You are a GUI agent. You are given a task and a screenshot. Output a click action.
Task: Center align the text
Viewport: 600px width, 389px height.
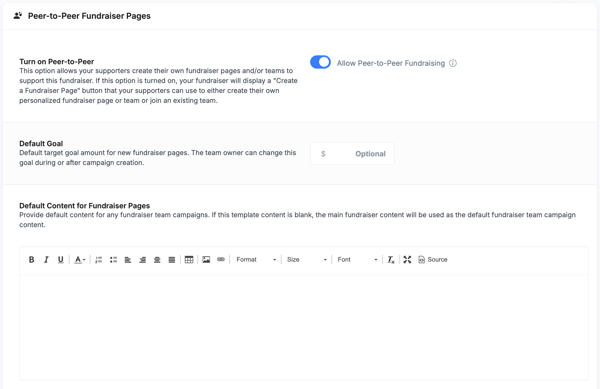157,260
